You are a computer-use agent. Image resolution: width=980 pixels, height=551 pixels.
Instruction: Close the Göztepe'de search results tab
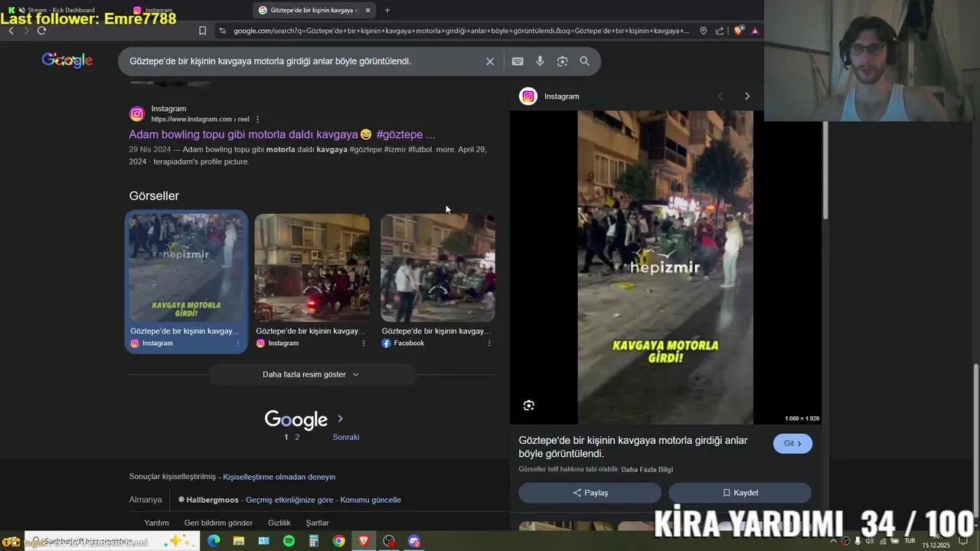[x=367, y=10]
